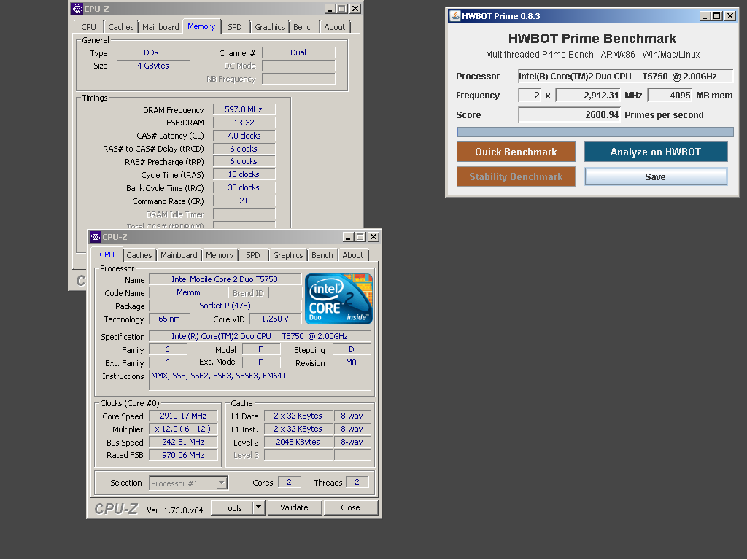Select Bench tab in back CPU-Z window

304,27
